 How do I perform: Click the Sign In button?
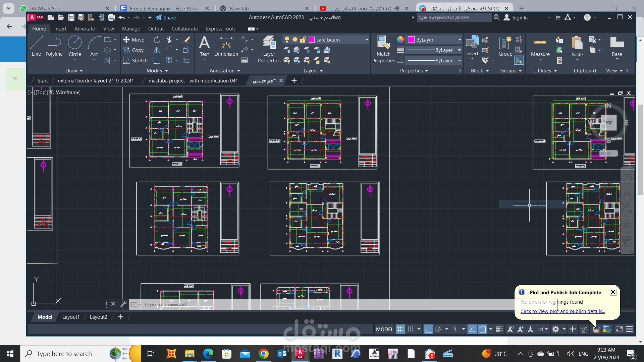click(516, 17)
